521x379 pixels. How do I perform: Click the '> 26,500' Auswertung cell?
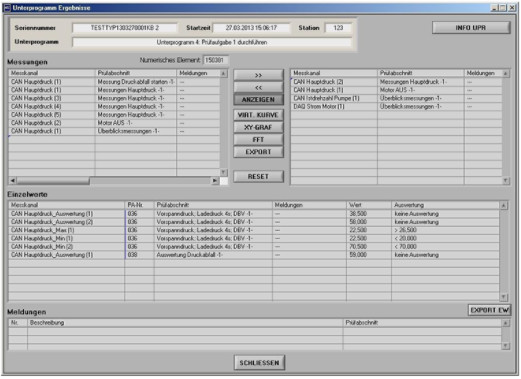click(x=445, y=230)
